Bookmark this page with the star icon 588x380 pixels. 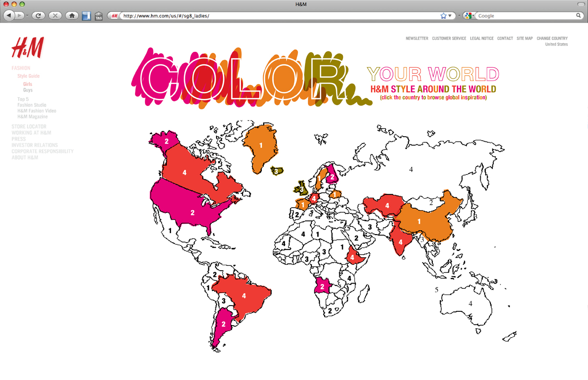(443, 16)
